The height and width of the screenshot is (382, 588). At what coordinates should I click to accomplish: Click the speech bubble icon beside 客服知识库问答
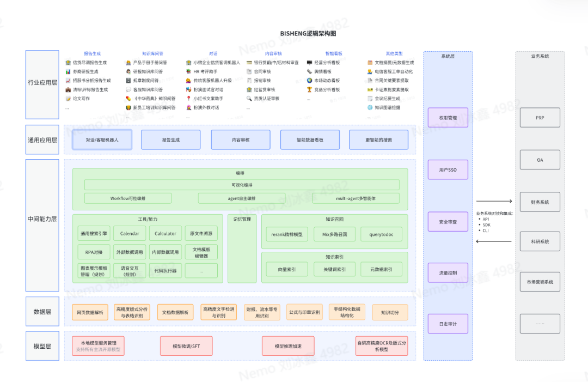128,90
